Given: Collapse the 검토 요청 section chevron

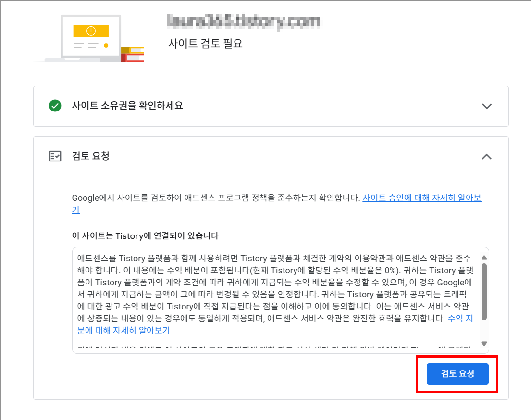Looking at the screenshot, I should tap(487, 157).
